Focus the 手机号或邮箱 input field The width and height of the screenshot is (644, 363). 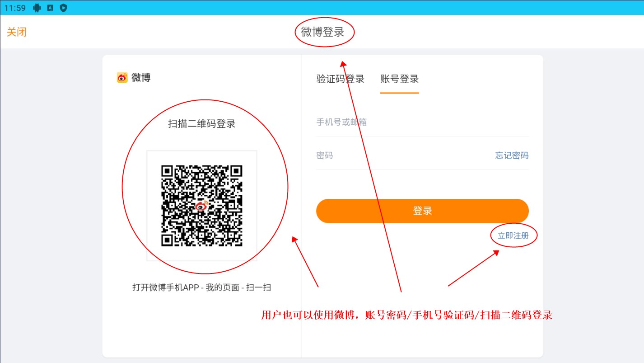click(x=422, y=122)
